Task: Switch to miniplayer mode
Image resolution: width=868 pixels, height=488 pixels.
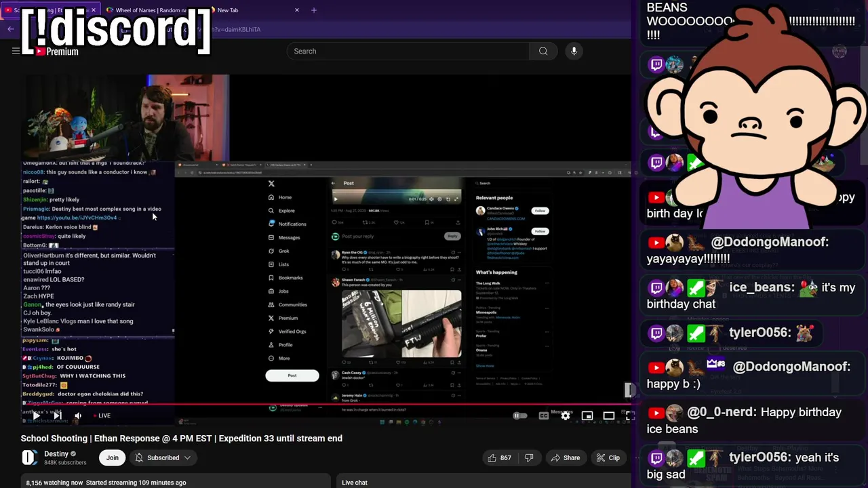Action: pos(587,415)
